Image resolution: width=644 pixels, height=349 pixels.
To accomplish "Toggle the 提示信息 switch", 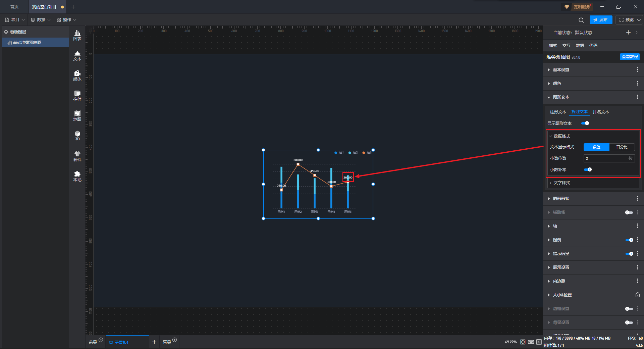I will coord(629,254).
